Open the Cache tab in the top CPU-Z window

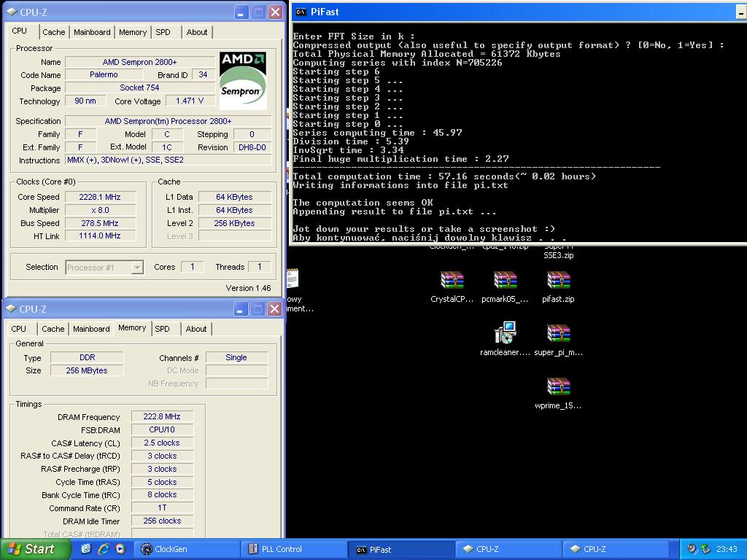[x=54, y=32]
